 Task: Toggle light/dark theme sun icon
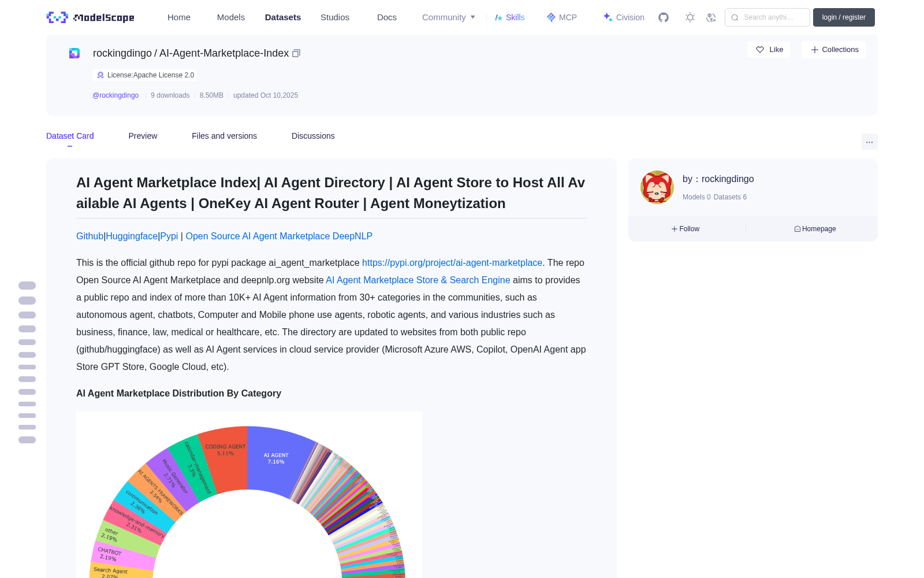pos(690,17)
